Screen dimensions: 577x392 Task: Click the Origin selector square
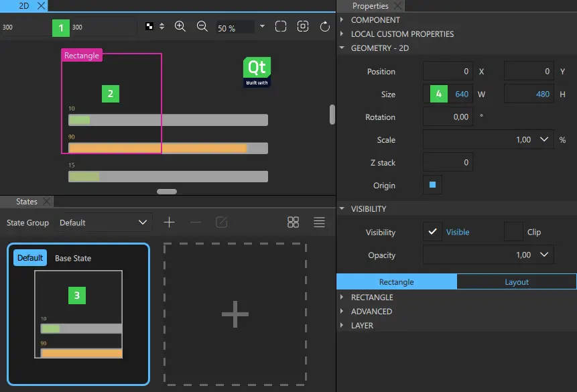432,186
